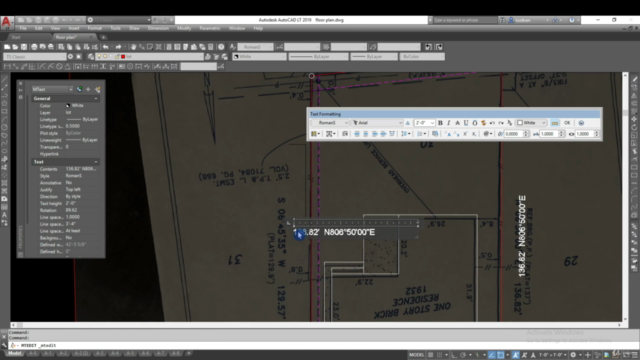
Task: Click the Subscript icon
Action: point(474,134)
